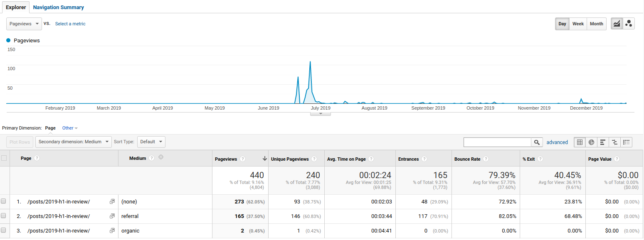Switch the chart granularity to Week
The height and width of the screenshot is (240, 644).
coord(578,24)
